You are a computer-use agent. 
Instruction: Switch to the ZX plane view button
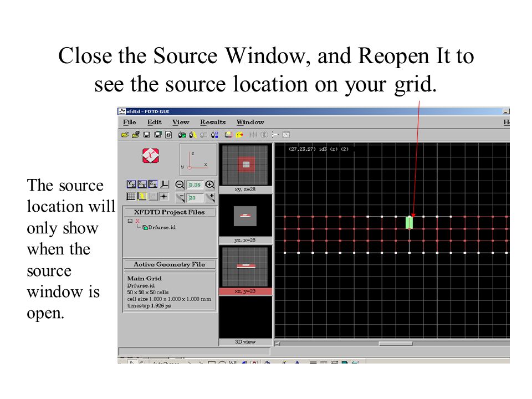click(x=153, y=184)
